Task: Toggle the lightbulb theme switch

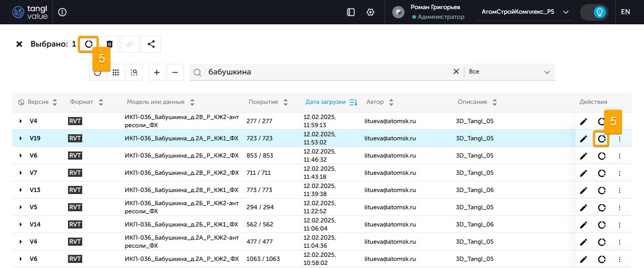Action: point(600,12)
